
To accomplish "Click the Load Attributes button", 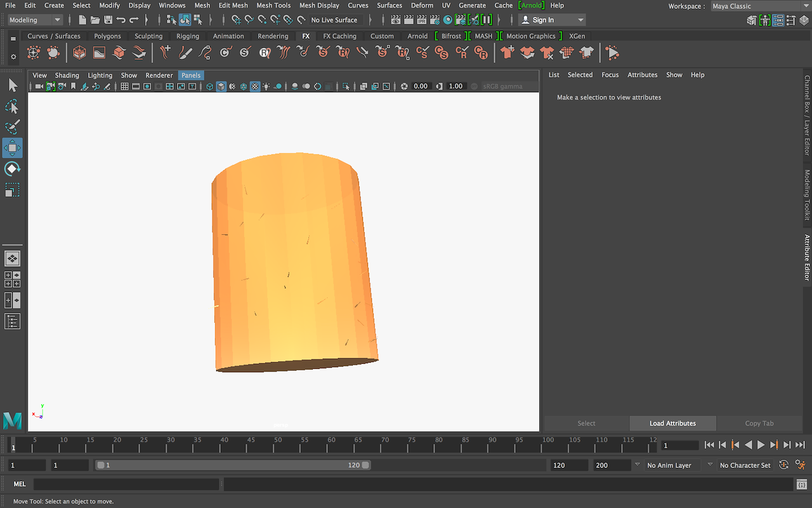I will [x=672, y=424].
